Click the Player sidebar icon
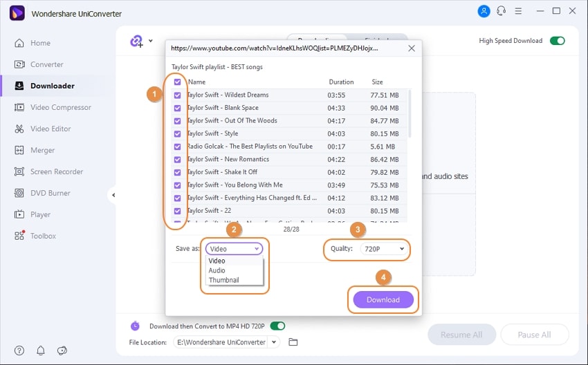 pos(19,214)
